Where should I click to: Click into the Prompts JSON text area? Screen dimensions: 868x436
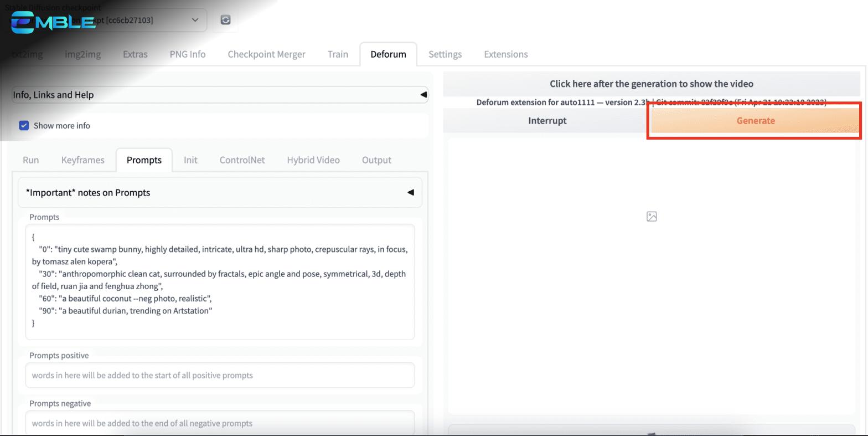click(x=220, y=281)
